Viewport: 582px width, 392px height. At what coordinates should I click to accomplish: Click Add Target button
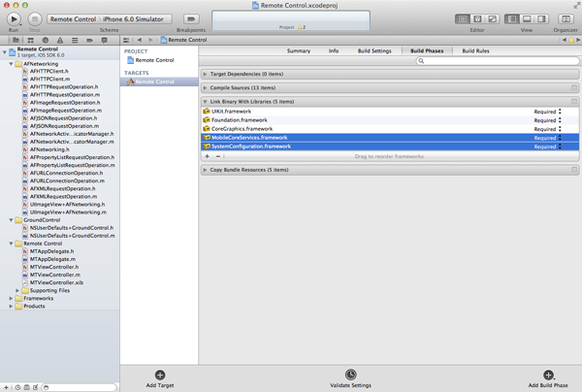pos(160,379)
